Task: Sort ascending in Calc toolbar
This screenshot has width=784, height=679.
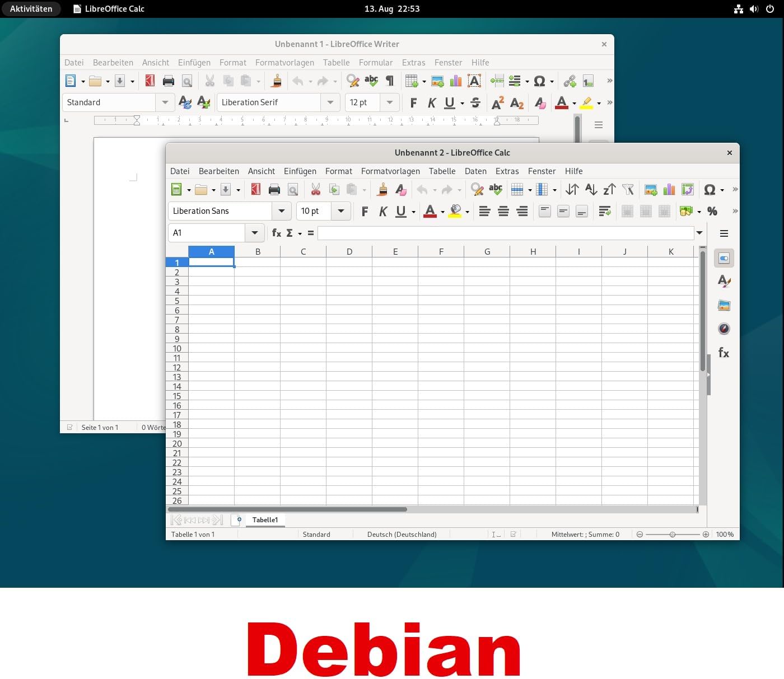Action: click(x=591, y=189)
